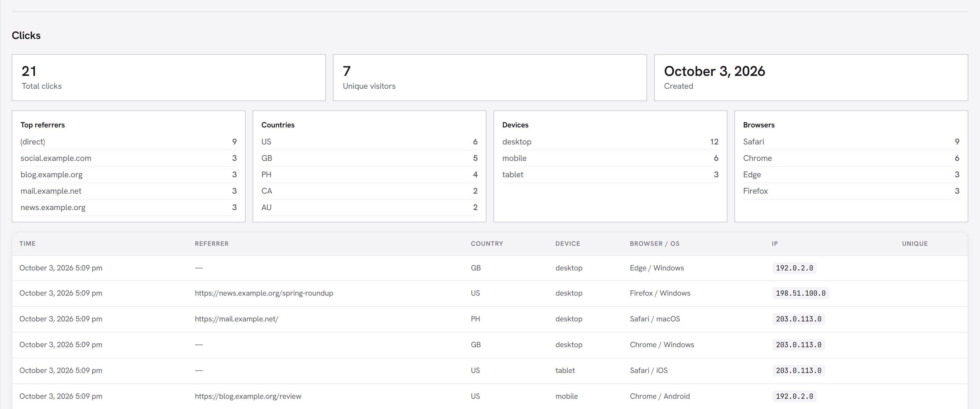
Task: Select blog.example.org in Top referrers
Action: (x=129, y=174)
